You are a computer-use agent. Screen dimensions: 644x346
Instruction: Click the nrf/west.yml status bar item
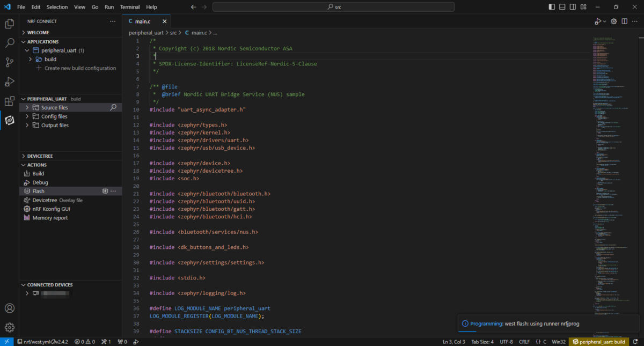[x=44, y=341]
